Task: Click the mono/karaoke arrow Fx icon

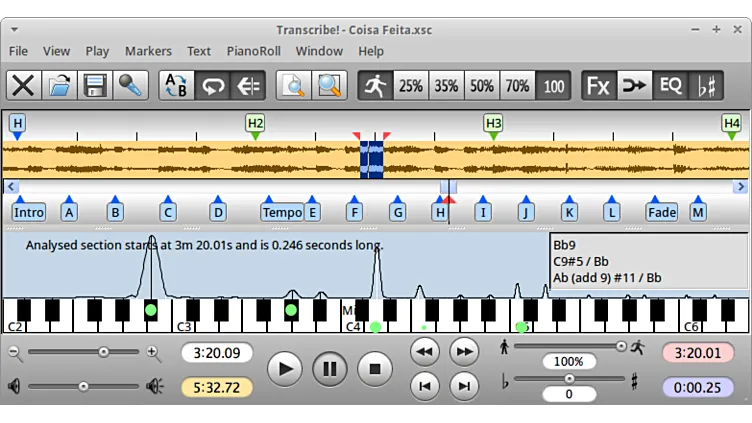Action: [634, 86]
